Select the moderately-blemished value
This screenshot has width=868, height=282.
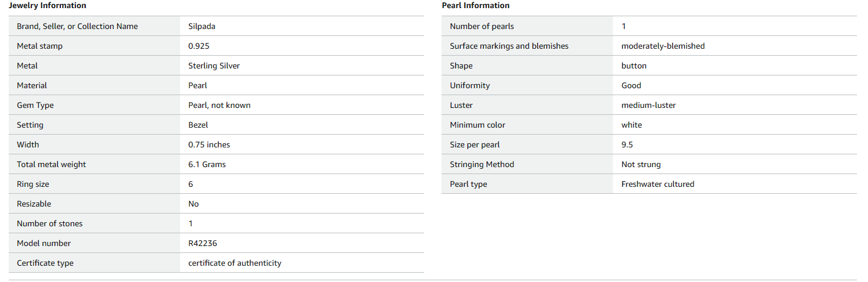point(663,46)
